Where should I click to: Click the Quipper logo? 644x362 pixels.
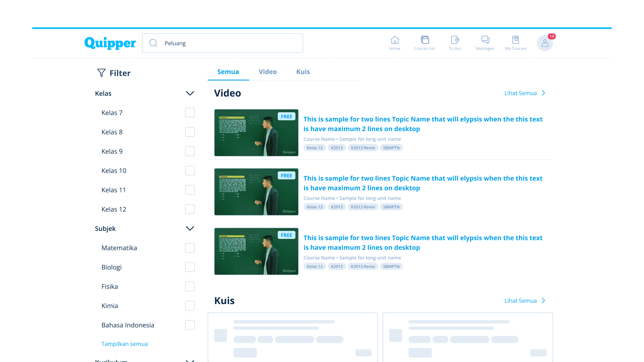110,43
